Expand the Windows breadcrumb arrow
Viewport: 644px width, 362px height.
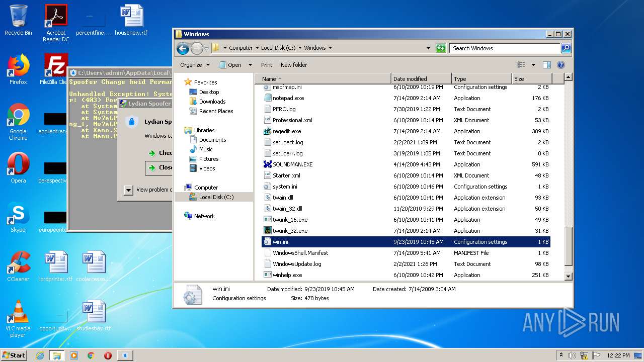(x=330, y=48)
